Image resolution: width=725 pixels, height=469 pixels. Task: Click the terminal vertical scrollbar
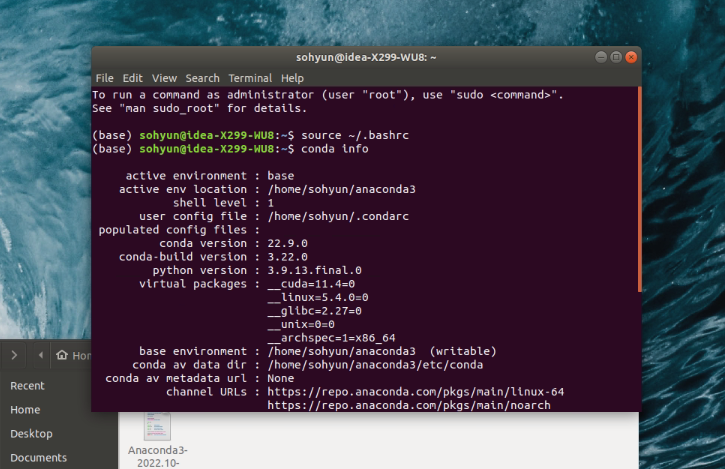(x=639, y=190)
